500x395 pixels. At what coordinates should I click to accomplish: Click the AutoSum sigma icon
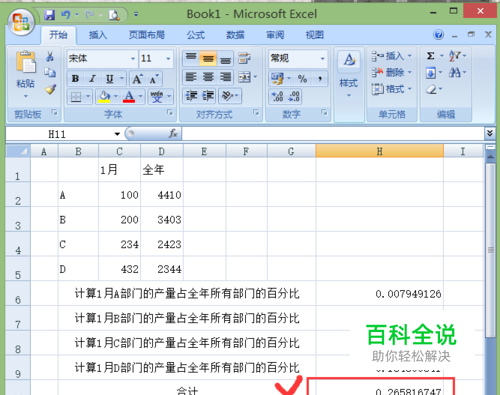click(431, 56)
